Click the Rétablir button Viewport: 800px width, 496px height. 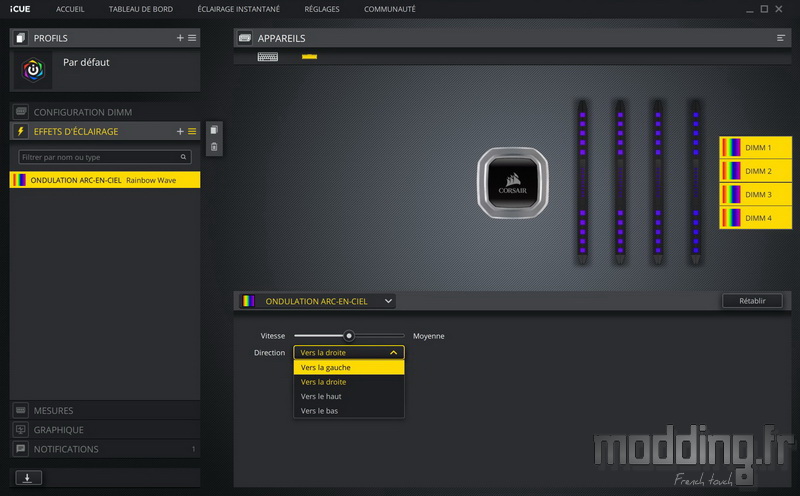click(x=752, y=301)
